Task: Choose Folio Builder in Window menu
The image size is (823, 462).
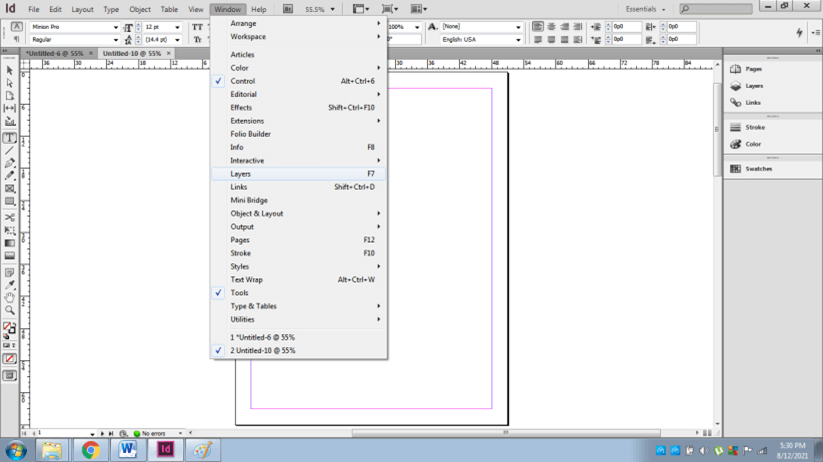Action: click(299, 134)
